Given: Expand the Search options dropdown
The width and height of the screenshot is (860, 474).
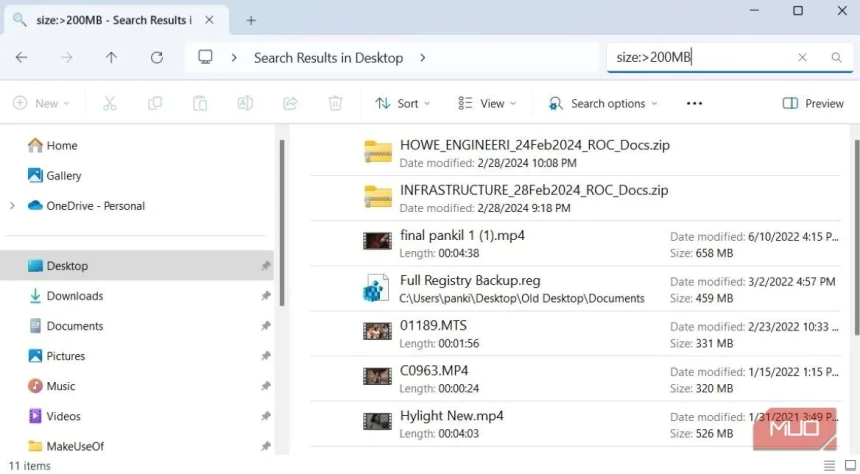Looking at the screenshot, I should pyautogui.click(x=603, y=103).
